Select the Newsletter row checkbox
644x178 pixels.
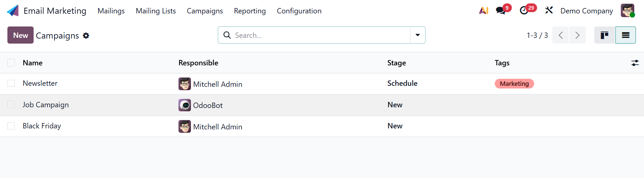pos(11,83)
